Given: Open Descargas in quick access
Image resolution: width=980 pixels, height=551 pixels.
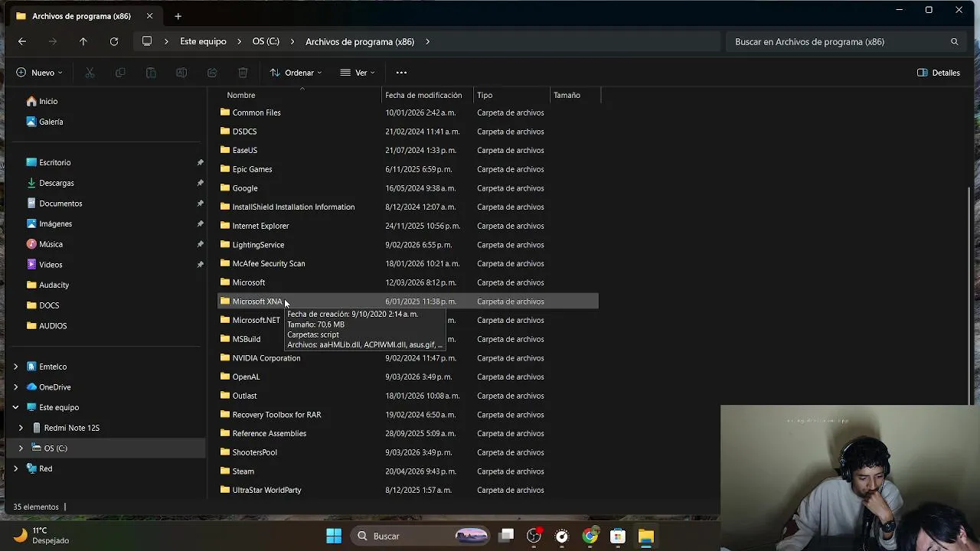Looking at the screenshot, I should [x=57, y=183].
